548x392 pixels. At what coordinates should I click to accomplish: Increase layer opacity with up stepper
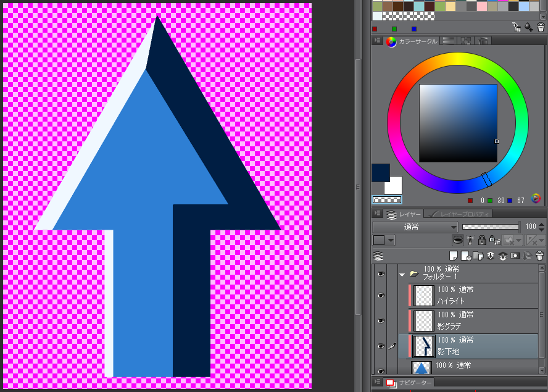[542, 224]
